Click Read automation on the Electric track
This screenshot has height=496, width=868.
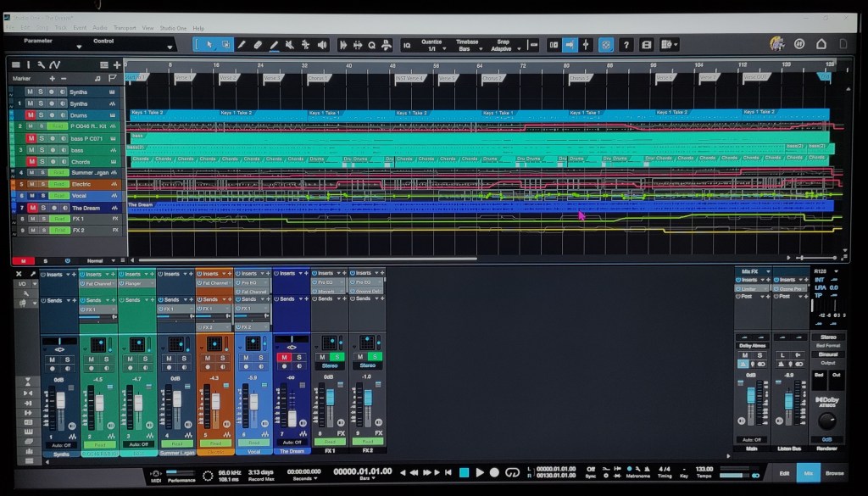[58, 184]
